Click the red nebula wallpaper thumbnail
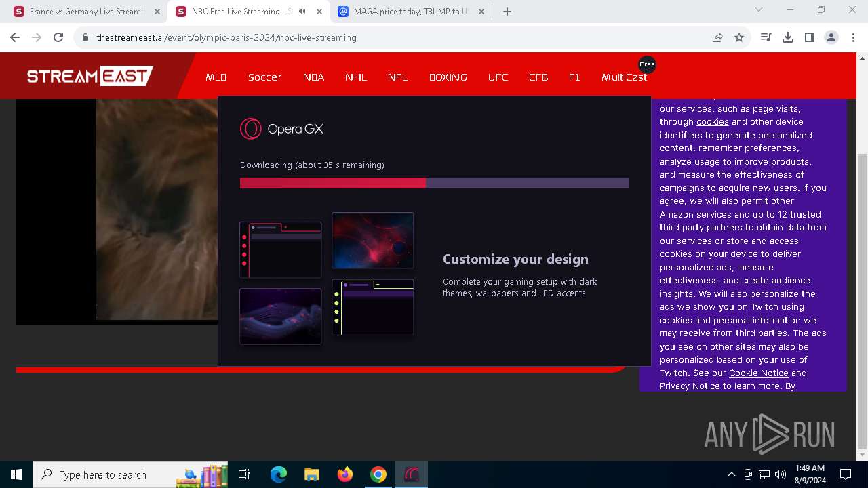Screen dimensions: 868x488 (373, 241)
